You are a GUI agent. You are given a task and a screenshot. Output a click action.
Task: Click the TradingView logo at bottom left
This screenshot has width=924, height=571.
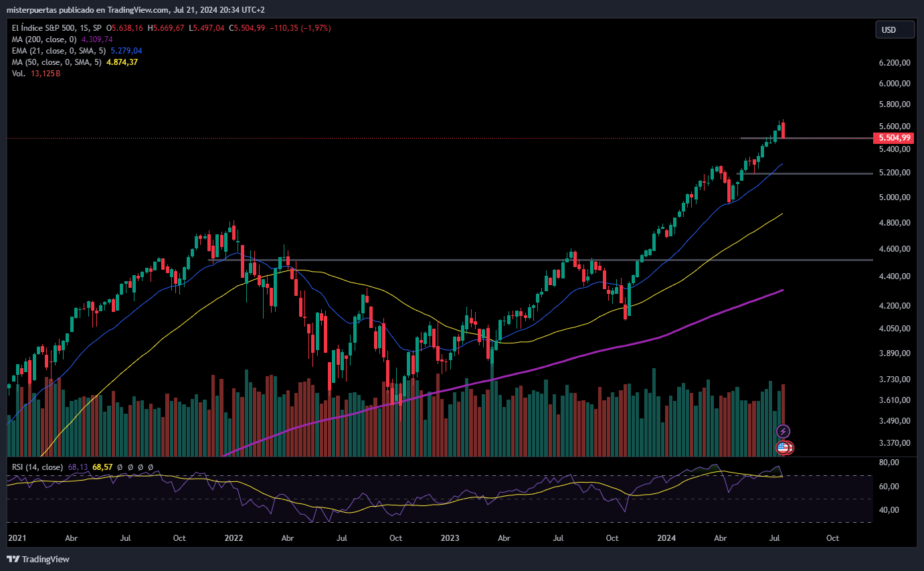pyautogui.click(x=38, y=559)
